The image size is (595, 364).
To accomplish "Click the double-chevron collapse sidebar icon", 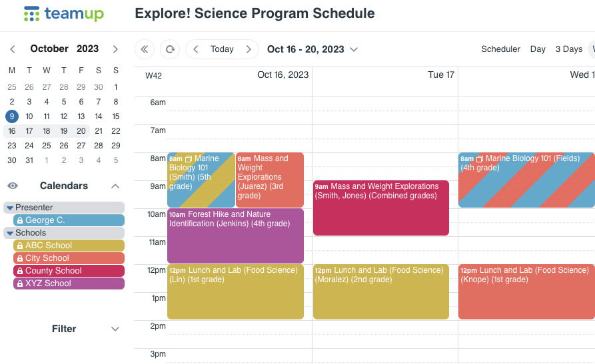I will click(145, 49).
